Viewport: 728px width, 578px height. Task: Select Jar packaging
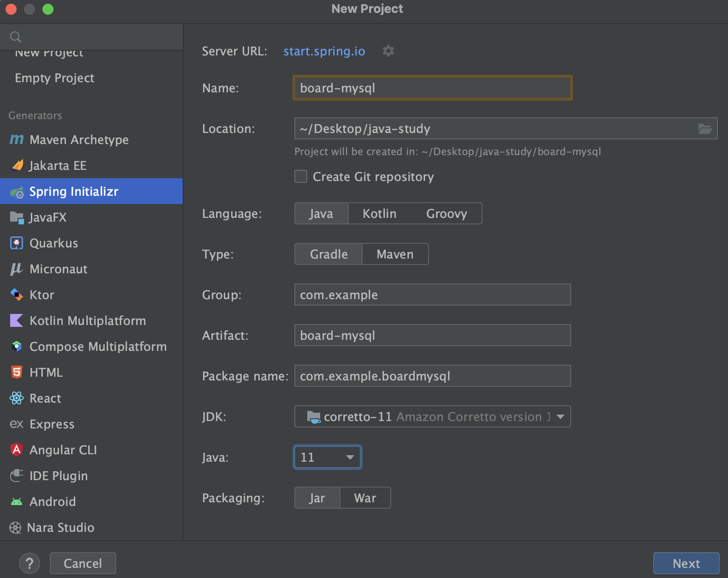(317, 498)
